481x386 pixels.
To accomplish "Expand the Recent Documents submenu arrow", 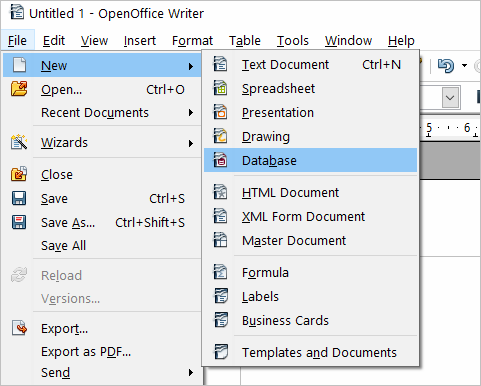I will click(x=191, y=113).
